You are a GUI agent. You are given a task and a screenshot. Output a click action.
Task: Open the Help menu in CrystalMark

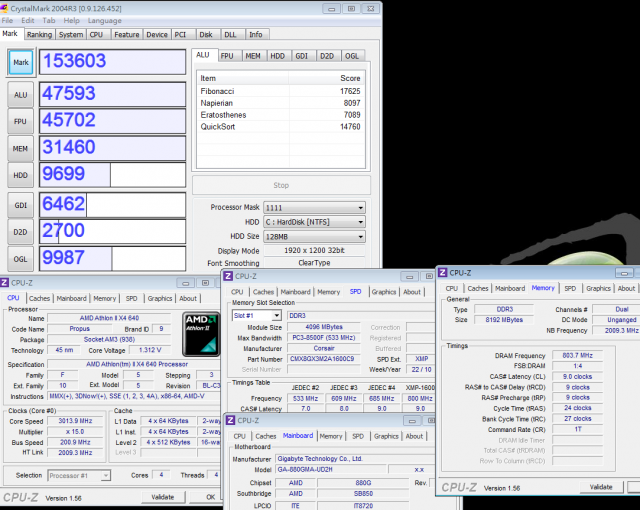coord(71,20)
